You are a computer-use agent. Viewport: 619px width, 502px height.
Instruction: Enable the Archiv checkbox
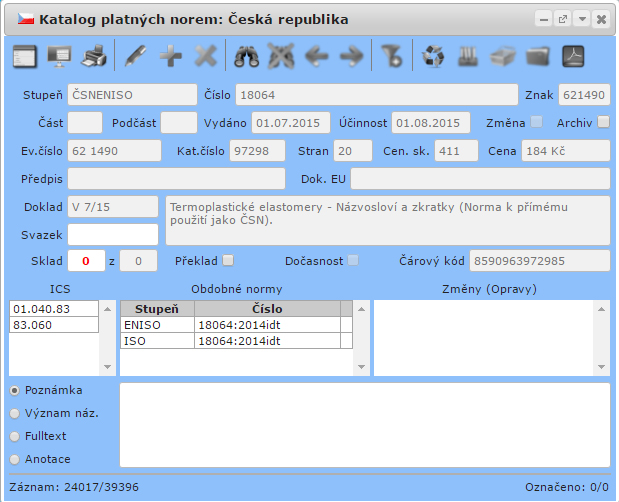click(603, 122)
